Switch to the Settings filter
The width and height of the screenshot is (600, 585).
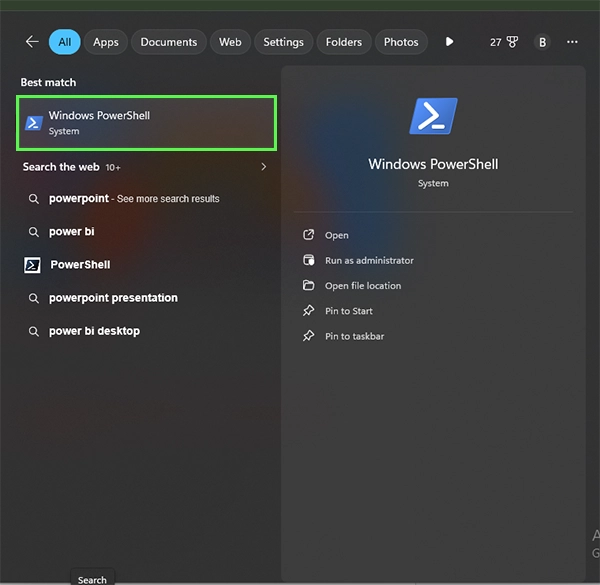point(284,42)
